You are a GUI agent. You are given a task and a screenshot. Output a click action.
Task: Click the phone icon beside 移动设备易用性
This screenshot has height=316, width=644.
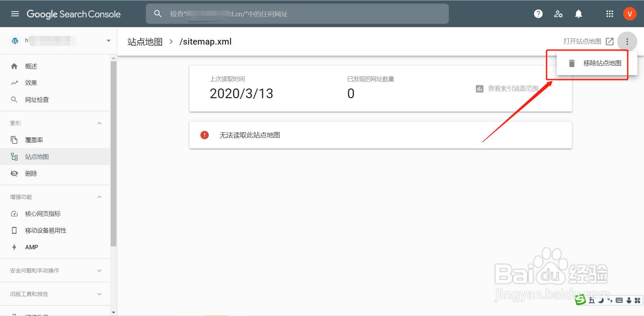tap(14, 230)
